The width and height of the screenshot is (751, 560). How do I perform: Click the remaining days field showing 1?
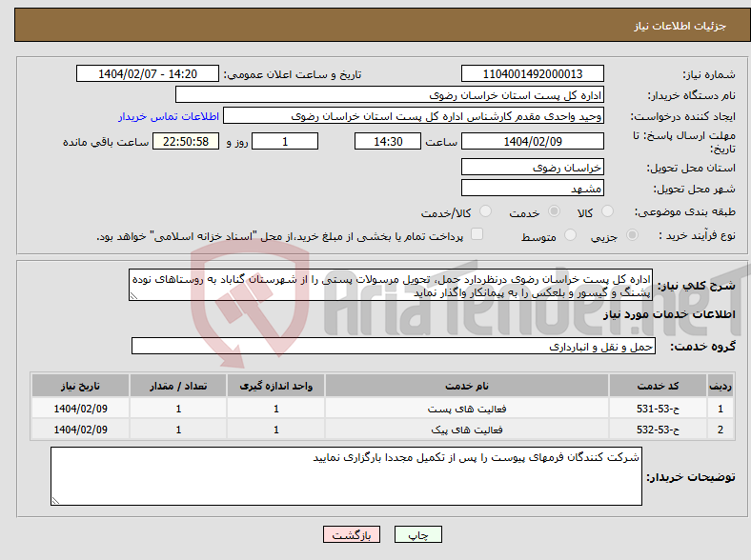pyautogui.click(x=285, y=141)
